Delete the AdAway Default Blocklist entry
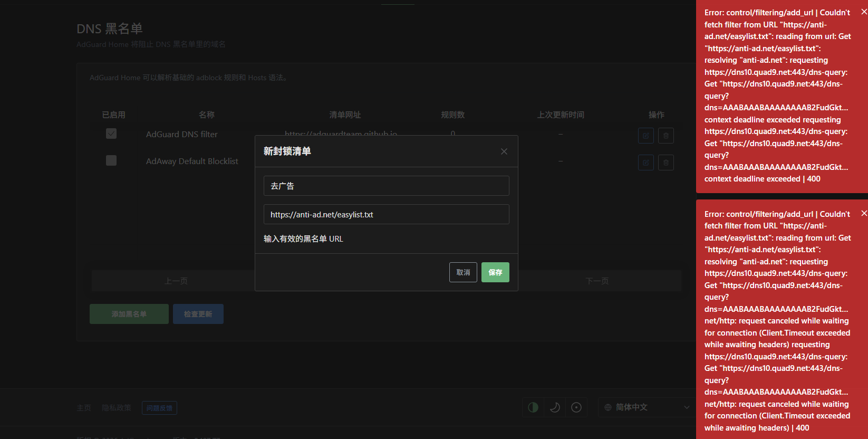The image size is (868, 439). coord(666,163)
